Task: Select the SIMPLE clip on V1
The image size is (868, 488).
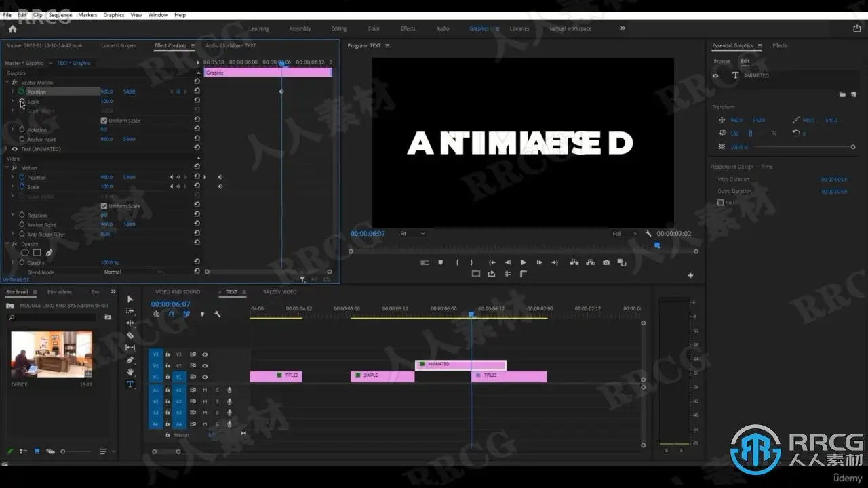Action: 382,376
